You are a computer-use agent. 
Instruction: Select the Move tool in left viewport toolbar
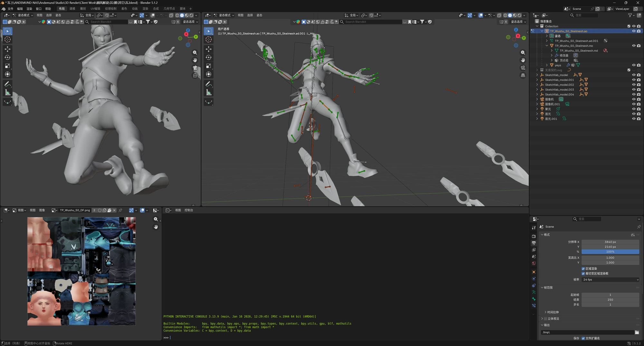point(7,49)
